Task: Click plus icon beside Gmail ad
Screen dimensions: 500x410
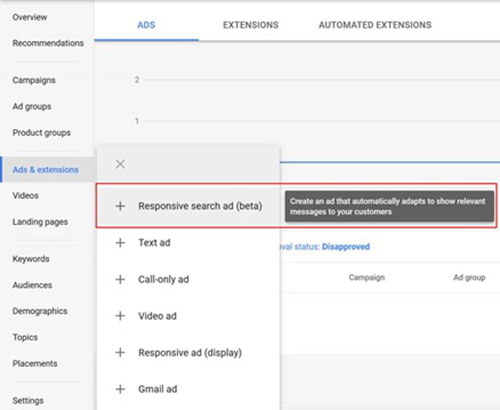Action: tap(120, 389)
